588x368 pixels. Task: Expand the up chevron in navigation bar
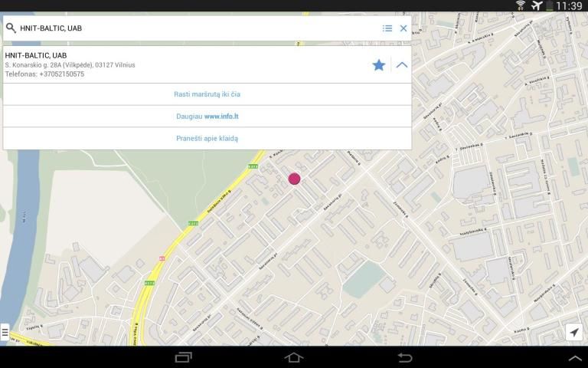[x=574, y=358]
